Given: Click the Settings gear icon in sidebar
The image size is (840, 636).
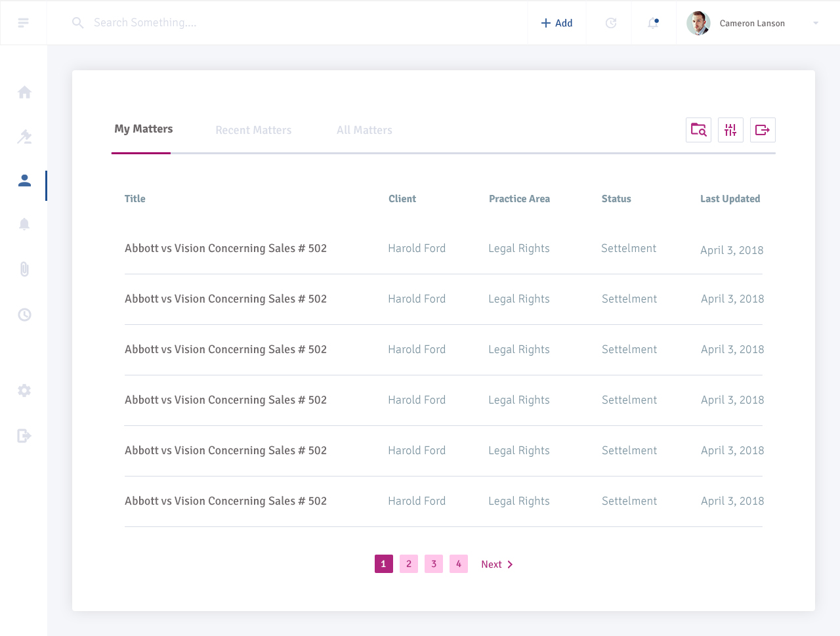Looking at the screenshot, I should pyautogui.click(x=24, y=391).
